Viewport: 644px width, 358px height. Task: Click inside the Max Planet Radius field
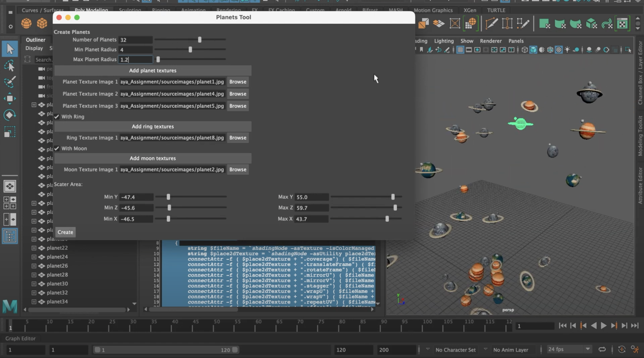[x=136, y=60]
